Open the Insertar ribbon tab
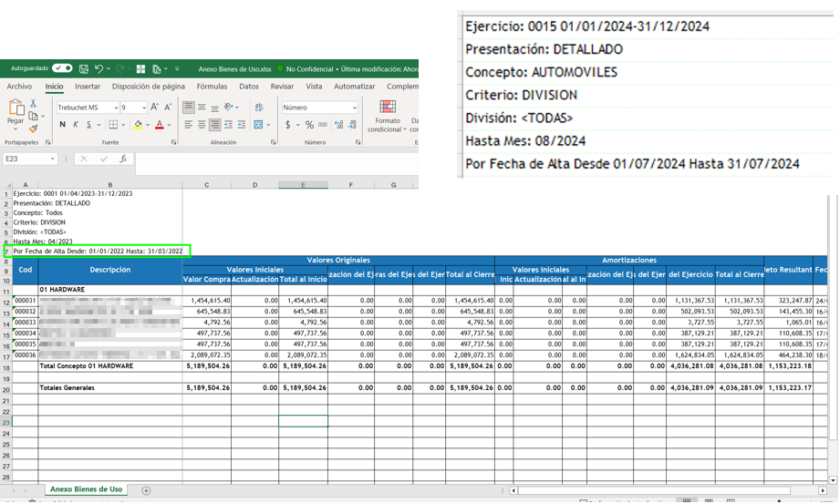This screenshot has height=504, width=840. coord(88,87)
